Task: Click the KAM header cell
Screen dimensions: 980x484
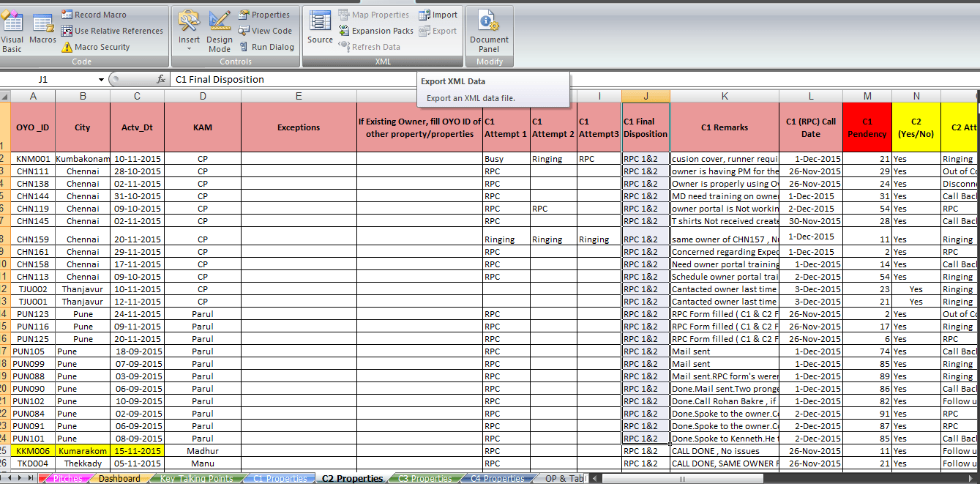Action: click(203, 127)
